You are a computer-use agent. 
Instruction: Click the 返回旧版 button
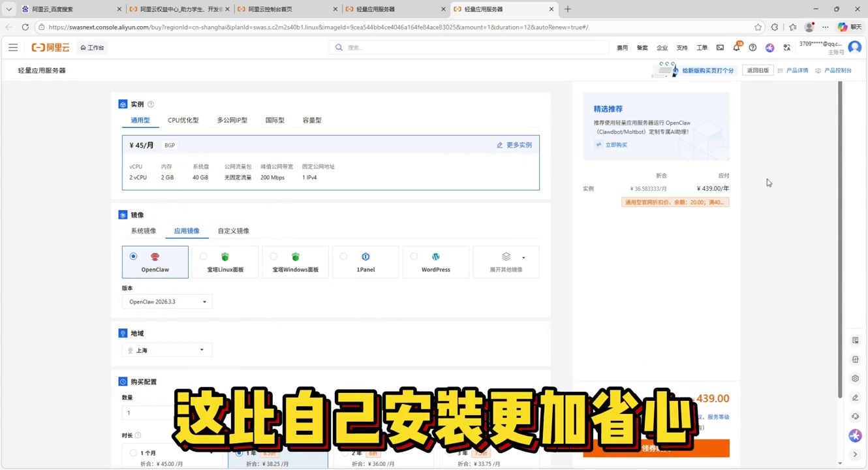(758, 70)
